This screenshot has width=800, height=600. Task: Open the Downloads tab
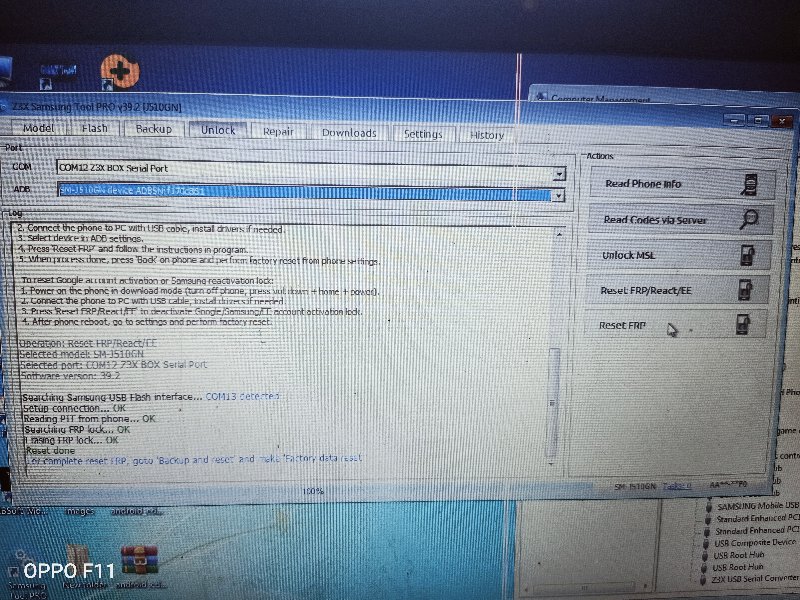coord(349,133)
